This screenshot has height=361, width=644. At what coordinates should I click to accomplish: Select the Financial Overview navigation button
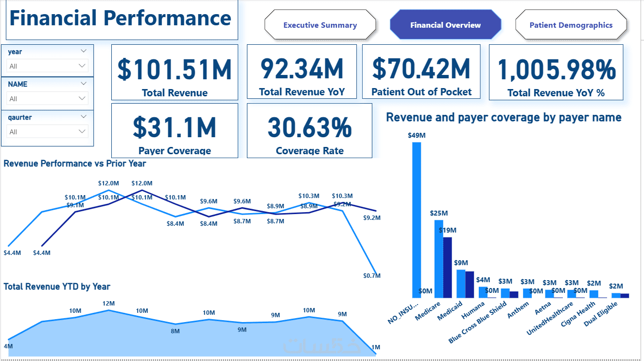(x=446, y=25)
